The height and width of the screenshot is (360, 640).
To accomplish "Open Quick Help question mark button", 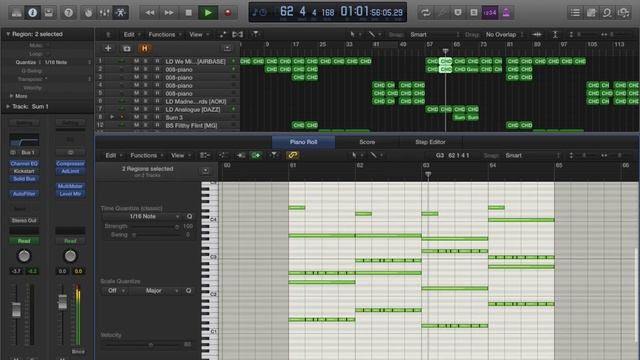I will (x=69, y=13).
